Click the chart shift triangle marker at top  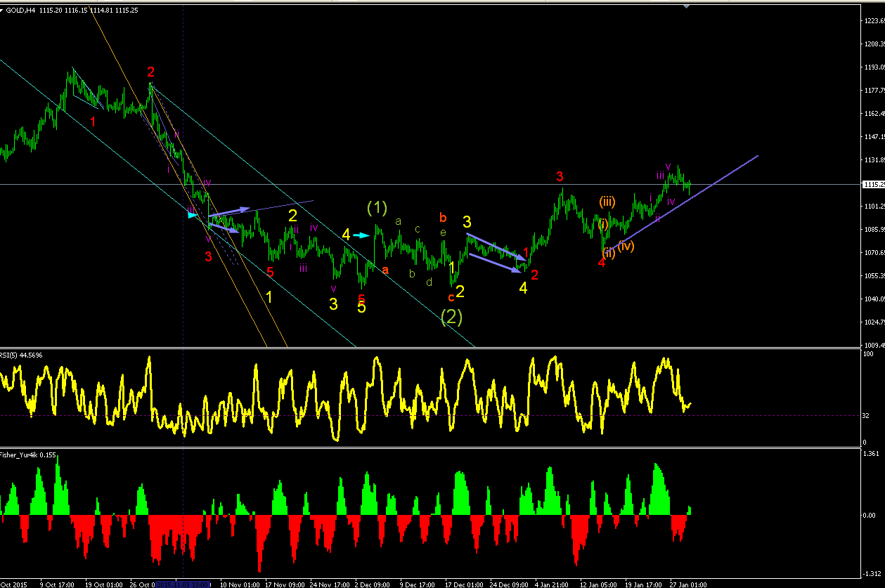687,6
